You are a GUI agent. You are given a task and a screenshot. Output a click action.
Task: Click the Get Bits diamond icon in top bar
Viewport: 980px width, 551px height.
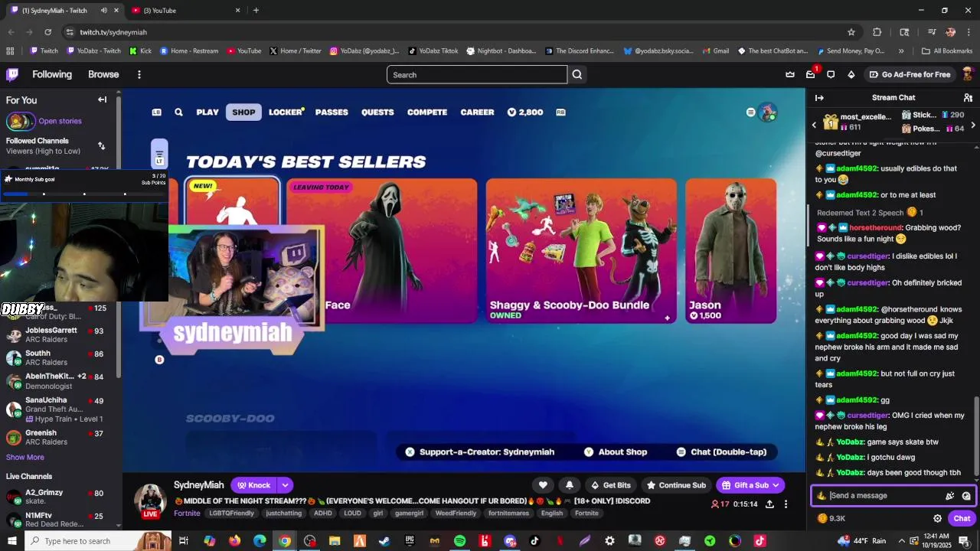coord(851,74)
